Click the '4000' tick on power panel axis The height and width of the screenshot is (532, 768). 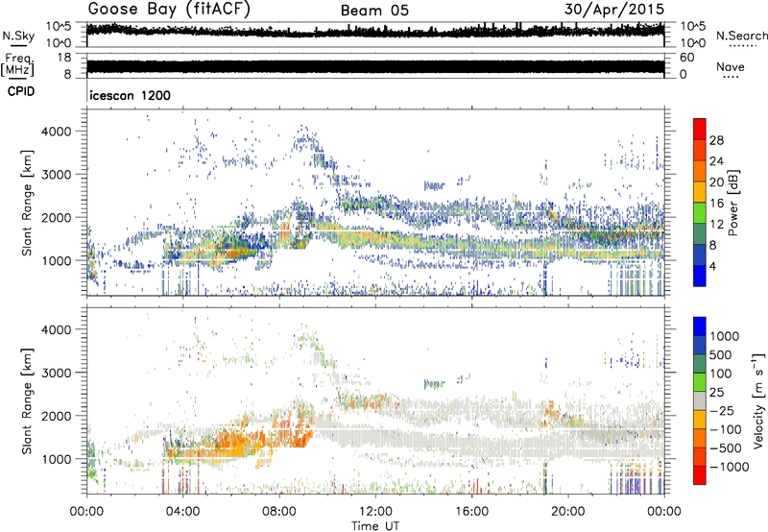tap(56, 132)
